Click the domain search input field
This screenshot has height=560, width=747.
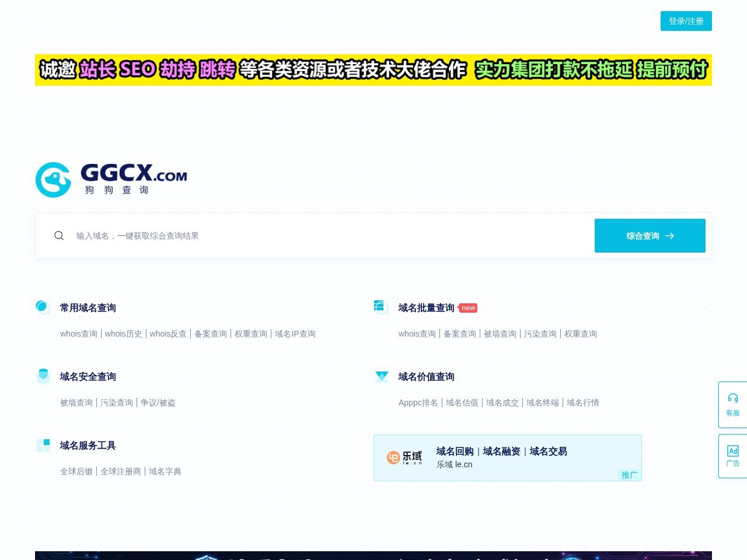[x=233, y=236]
